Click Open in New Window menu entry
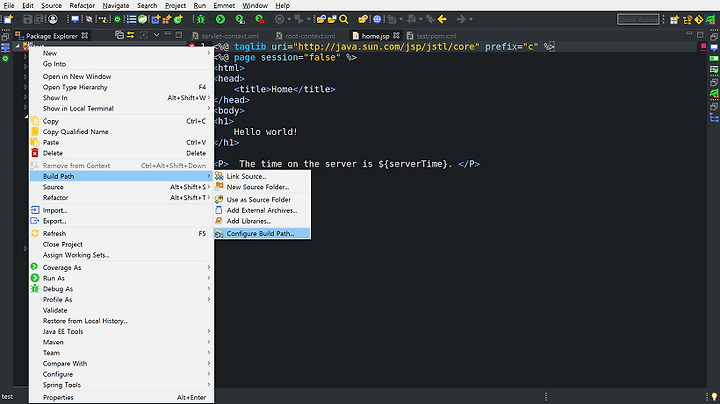 click(x=122, y=77)
